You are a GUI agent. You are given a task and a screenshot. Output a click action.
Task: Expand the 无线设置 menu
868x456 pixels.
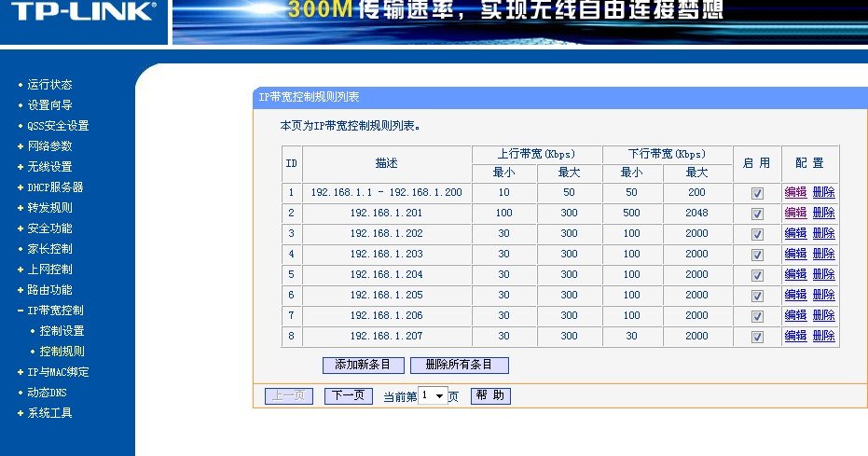point(49,167)
